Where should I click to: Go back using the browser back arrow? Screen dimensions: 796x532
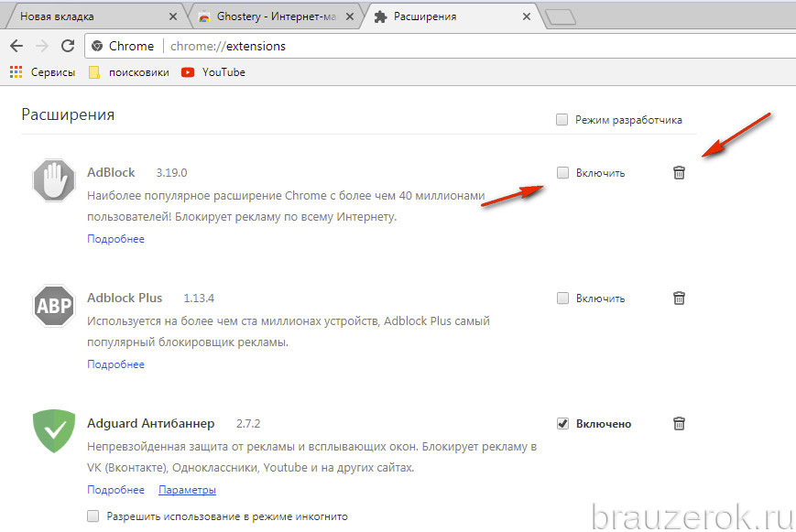(x=16, y=46)
